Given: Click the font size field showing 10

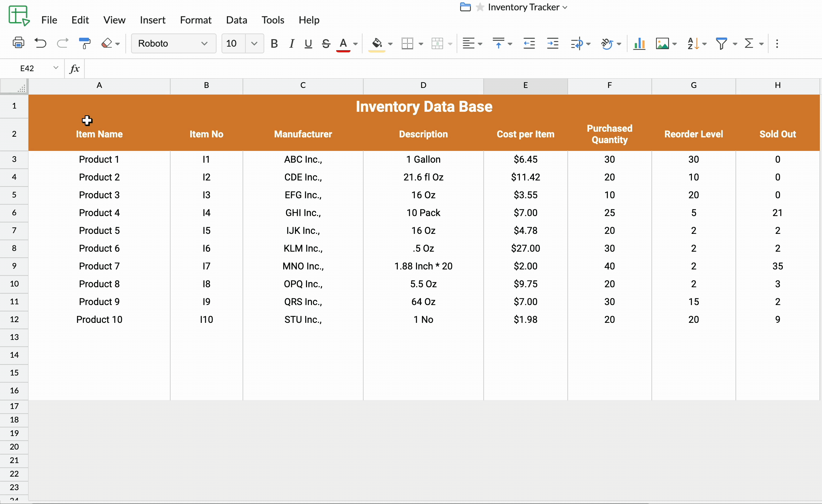Looking at the screenshot, I should 233,43.
